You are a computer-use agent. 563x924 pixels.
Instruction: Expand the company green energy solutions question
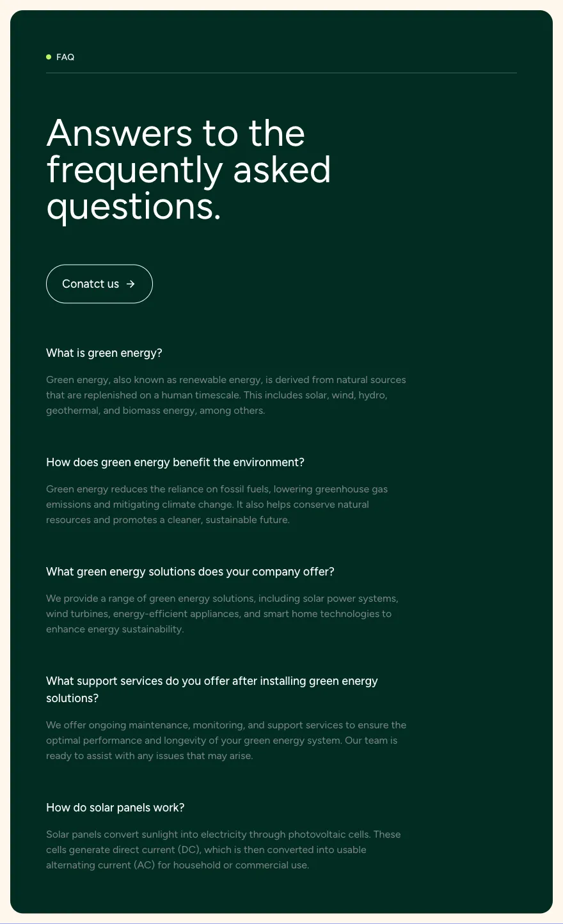tap(190, 572)
